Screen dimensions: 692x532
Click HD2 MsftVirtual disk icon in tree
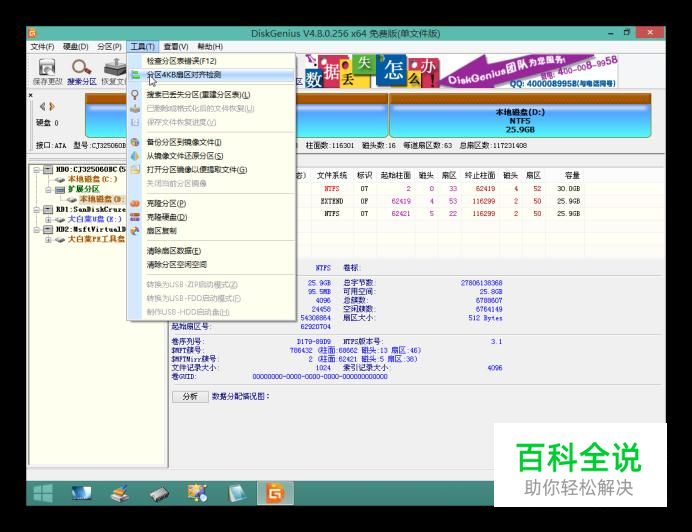48,230
